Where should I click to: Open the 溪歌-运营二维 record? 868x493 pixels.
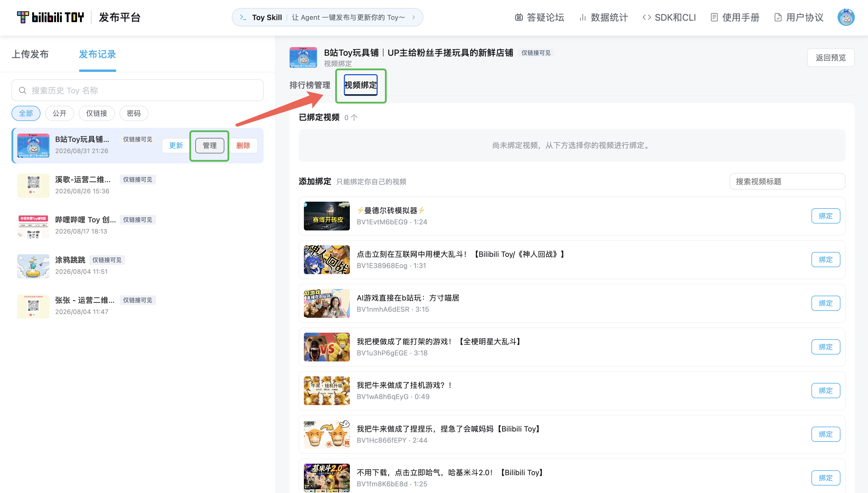tap(137, 186)
